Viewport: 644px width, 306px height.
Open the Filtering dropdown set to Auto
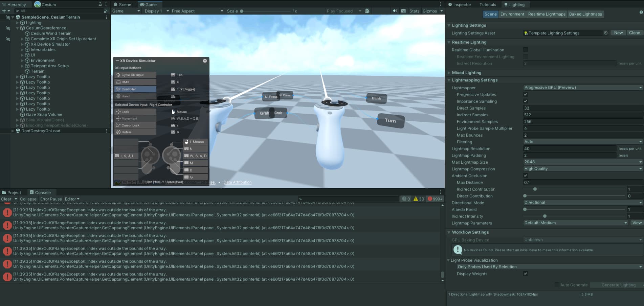(x=583, y=142)
